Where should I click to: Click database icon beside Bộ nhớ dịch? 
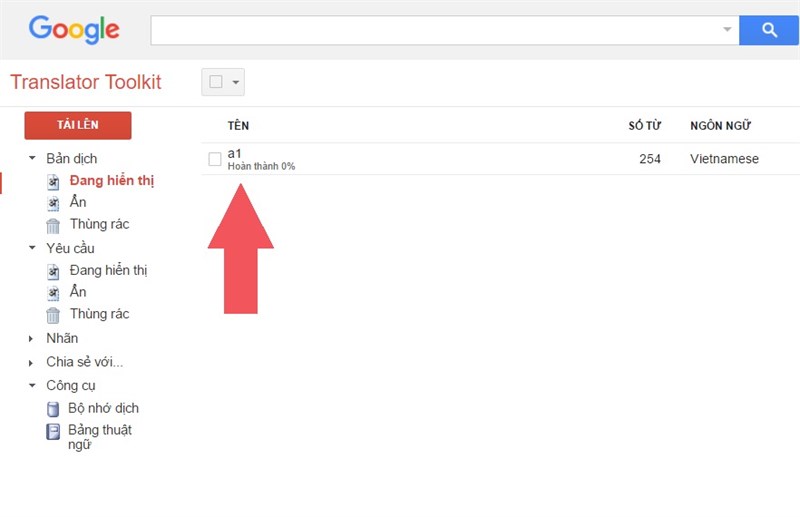53,409
